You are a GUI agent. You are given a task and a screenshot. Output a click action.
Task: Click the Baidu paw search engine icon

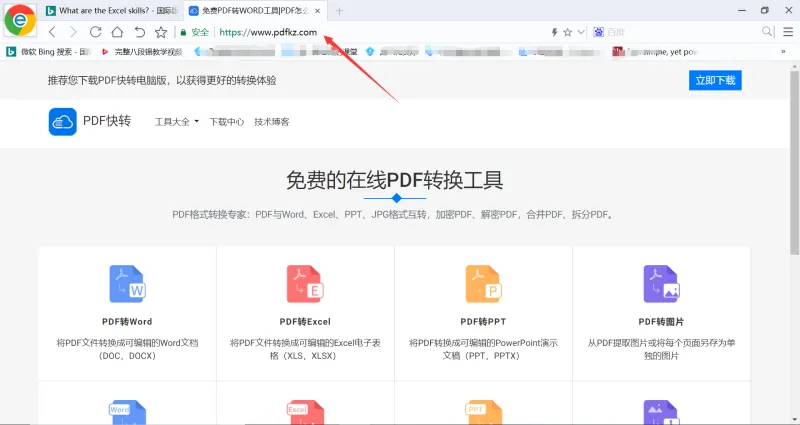[x=598, y=32]
